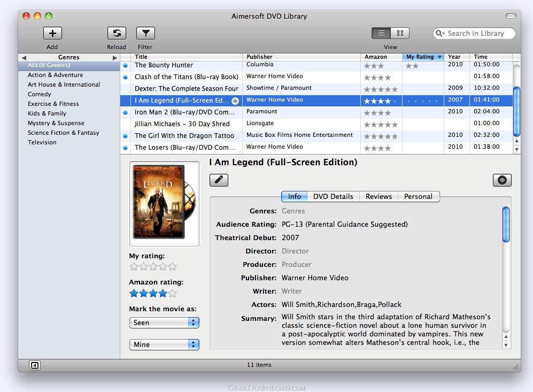
Task: Click the blue Amazon rating stars
Action: [153, 293]
